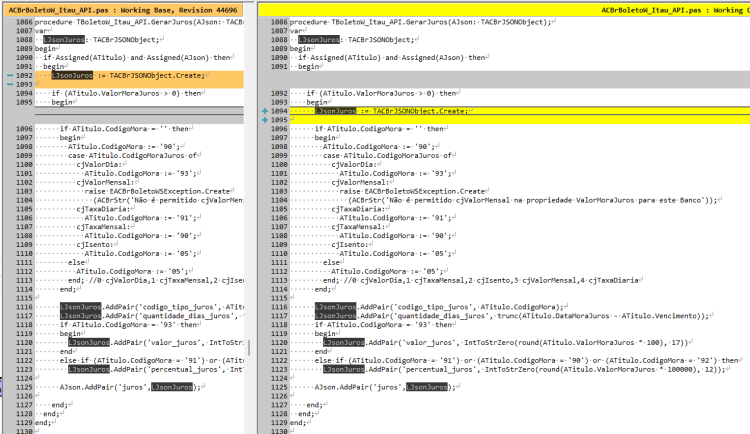Screen dimensions: 750x434
Task: Click "ATitulo.CodigoMora := '05';" on right line 1110
Action: pyautogui.click(x=396, y=254)
